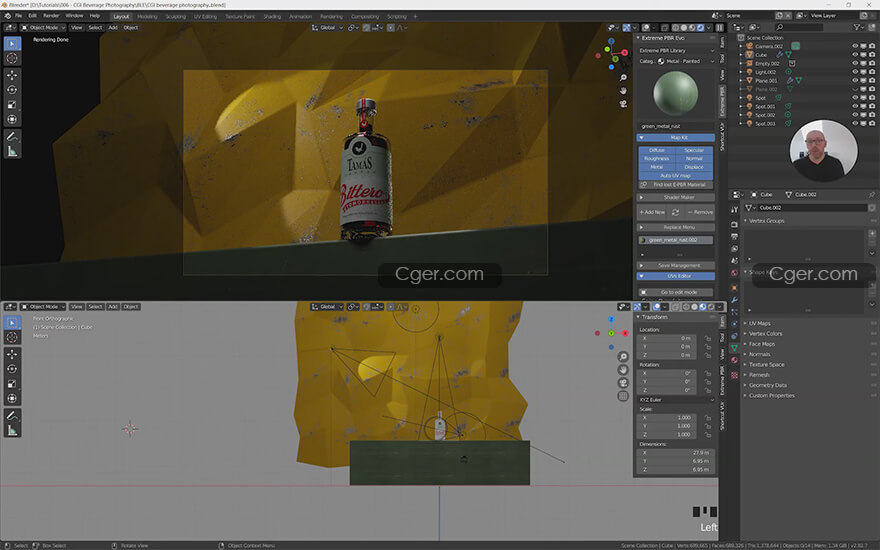
Task: Open XYZ Euler rotation mode dropdown
Action: coord(676,400)
